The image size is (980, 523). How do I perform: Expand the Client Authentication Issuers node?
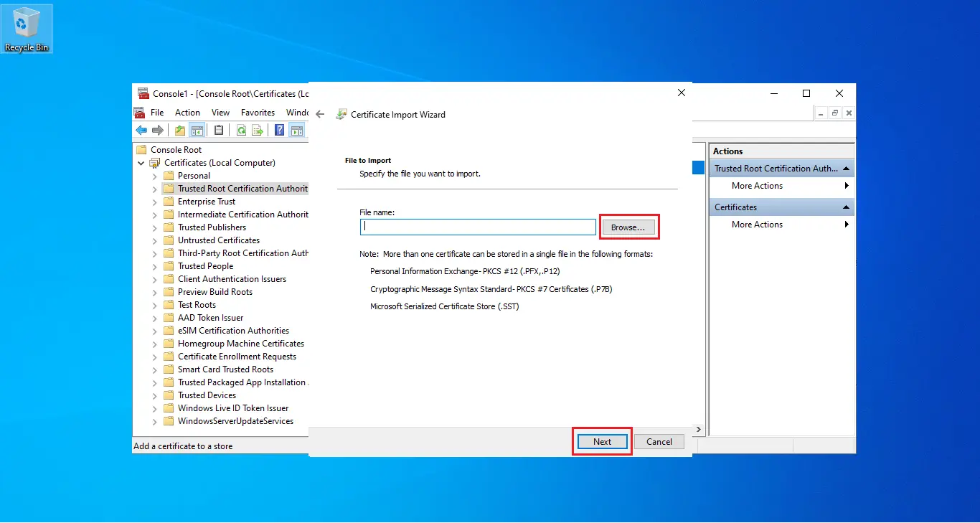(154, 279)
